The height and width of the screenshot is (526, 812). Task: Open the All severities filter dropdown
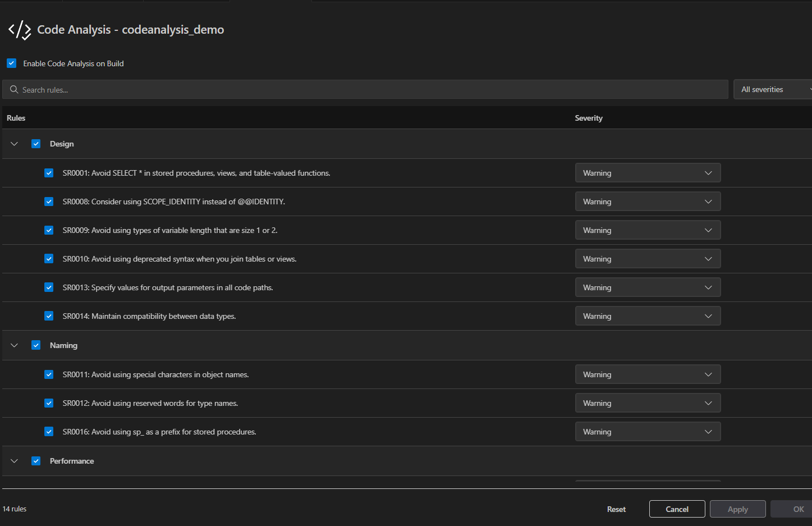pos(773,89)
